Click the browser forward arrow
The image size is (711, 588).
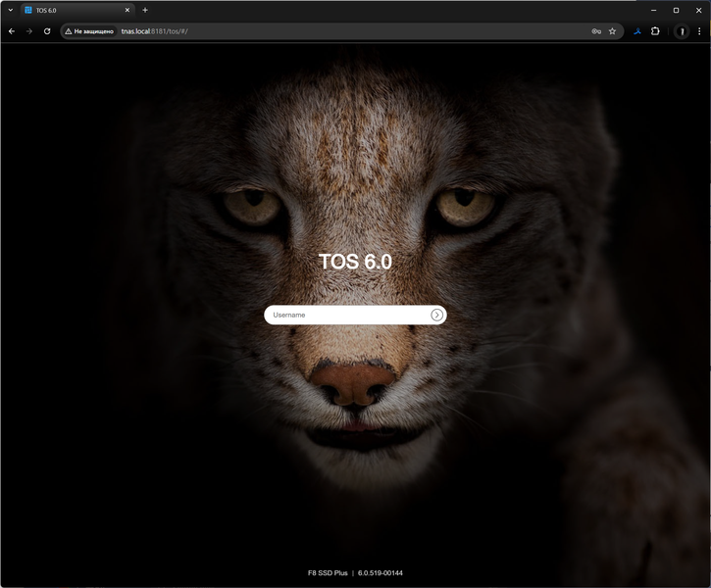coord(29,31)
